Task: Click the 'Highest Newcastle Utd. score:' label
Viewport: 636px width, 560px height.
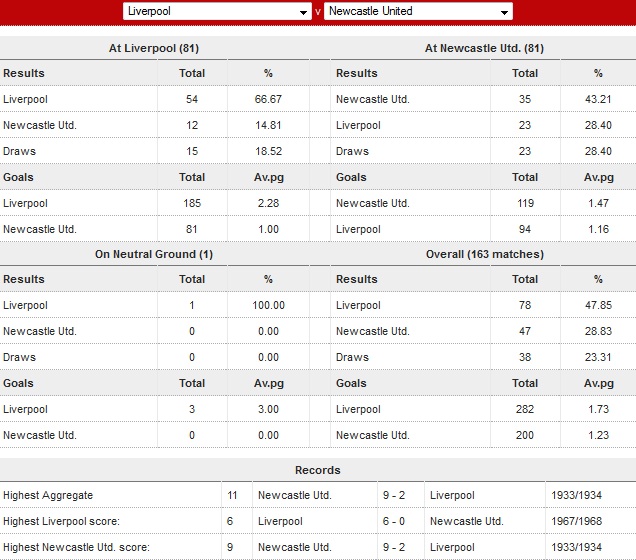Action: pyautogui.click(x=76, y=547)
